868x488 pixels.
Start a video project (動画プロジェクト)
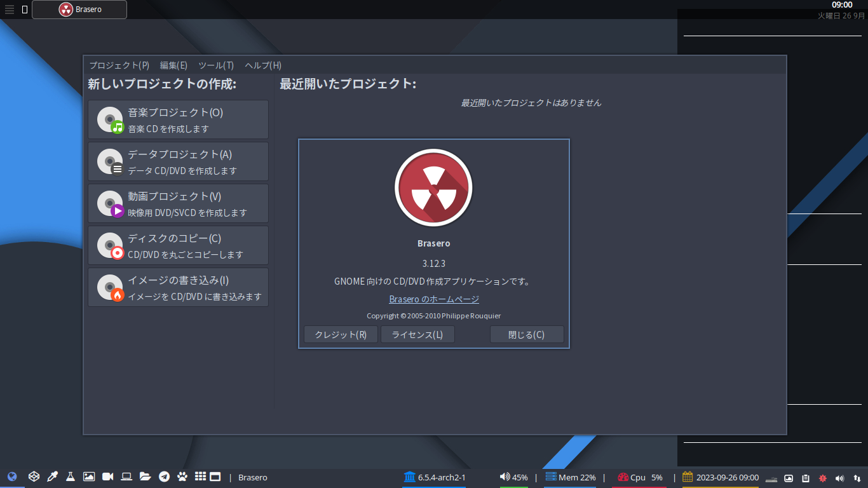pos(178,203)
